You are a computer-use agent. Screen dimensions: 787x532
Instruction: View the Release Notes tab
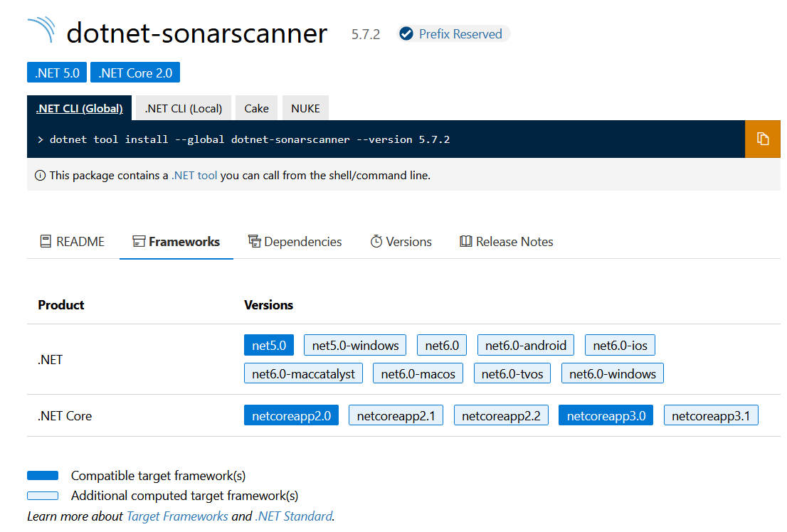coord(507,241)
